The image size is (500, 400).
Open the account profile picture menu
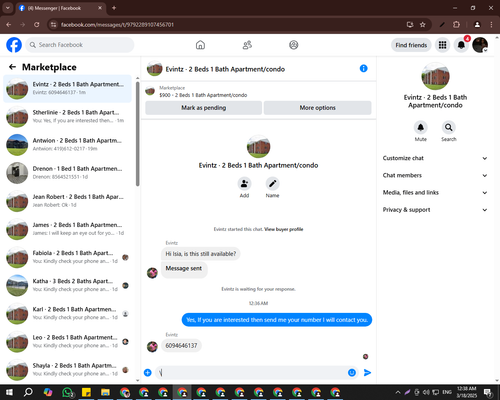[480, 45]
